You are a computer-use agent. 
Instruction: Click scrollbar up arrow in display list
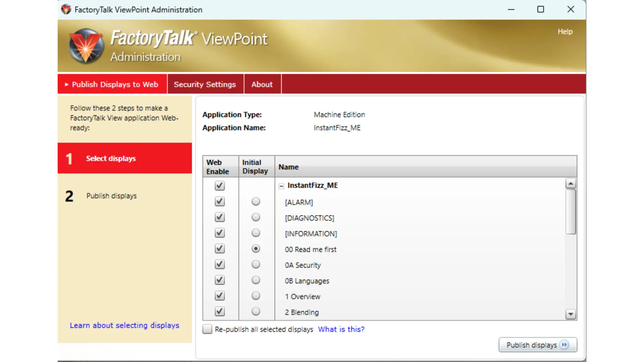pyautogui.click(x=571, y=183)
